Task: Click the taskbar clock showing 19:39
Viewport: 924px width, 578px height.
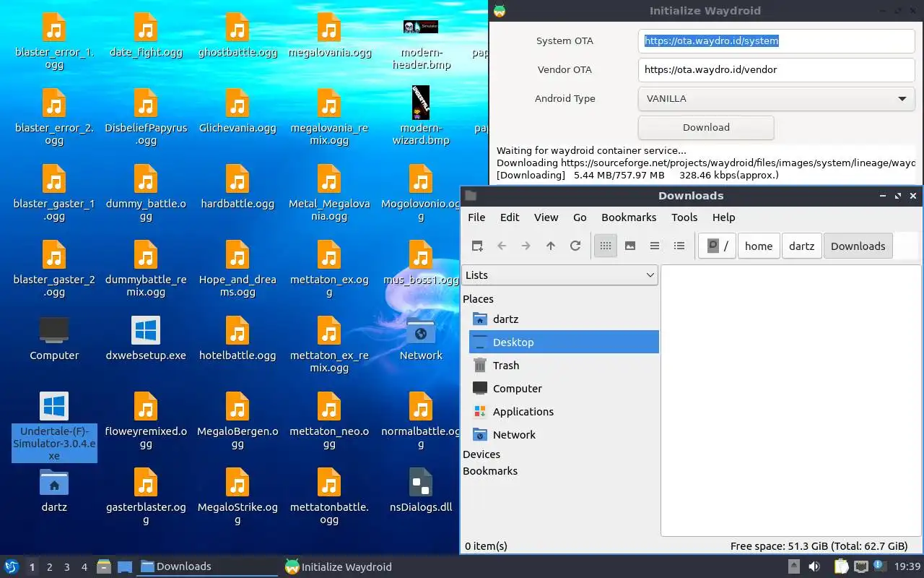Action: pyautogui.click(x=907, y=566)
